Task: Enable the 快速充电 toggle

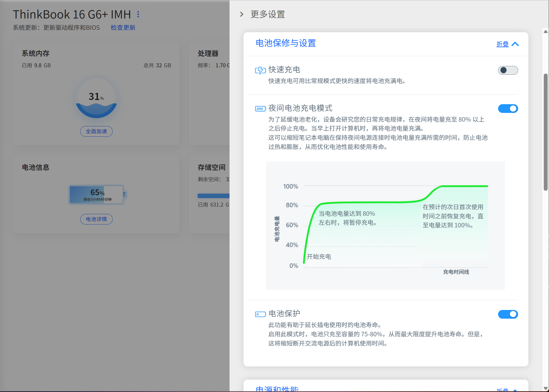Action: 508,70
